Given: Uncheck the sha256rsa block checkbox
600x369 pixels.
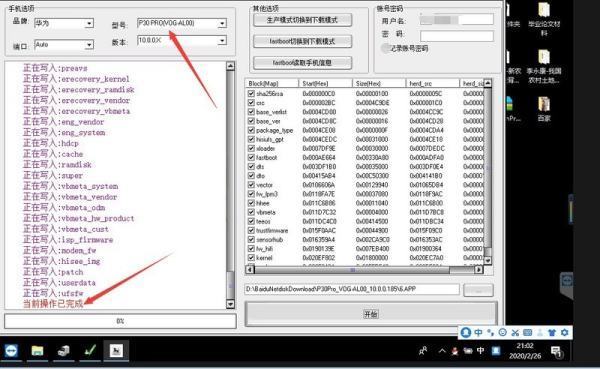Looking at the screenshot, I should click(x=251, y=93).
